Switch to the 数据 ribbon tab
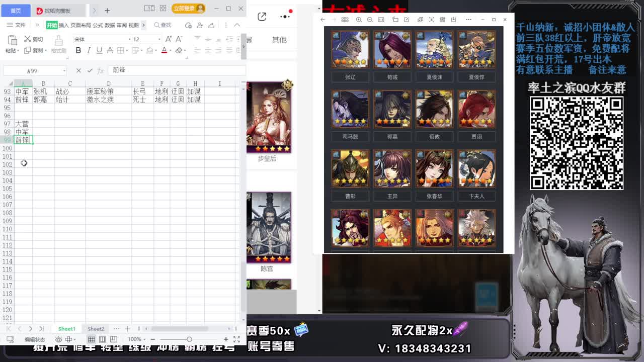644x362 pixels. coord(110,25)
